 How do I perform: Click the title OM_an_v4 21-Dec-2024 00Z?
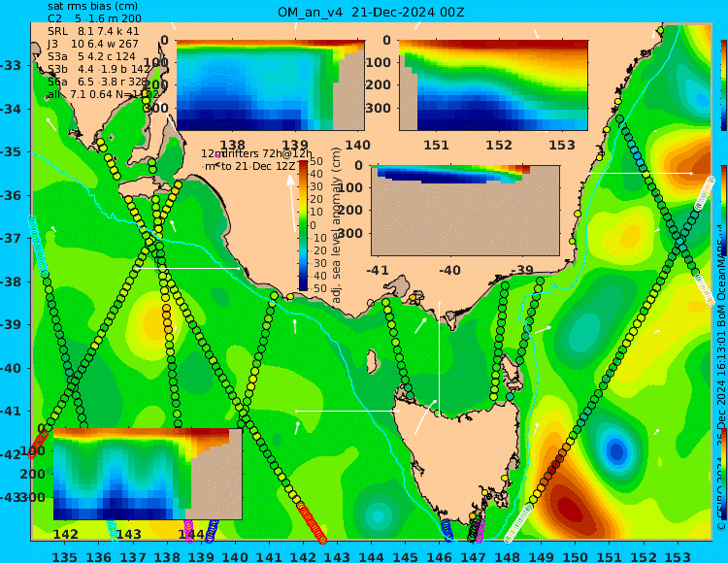click(x=371, y=12)
